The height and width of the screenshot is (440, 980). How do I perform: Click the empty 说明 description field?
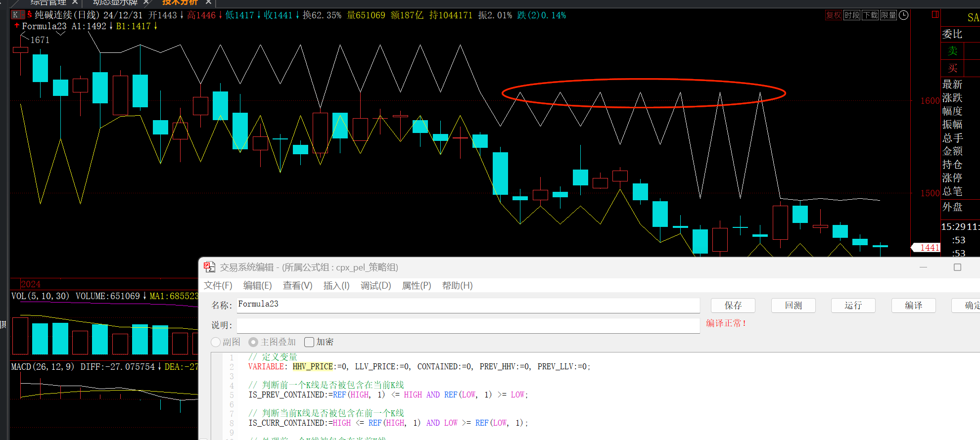[468, 325]
